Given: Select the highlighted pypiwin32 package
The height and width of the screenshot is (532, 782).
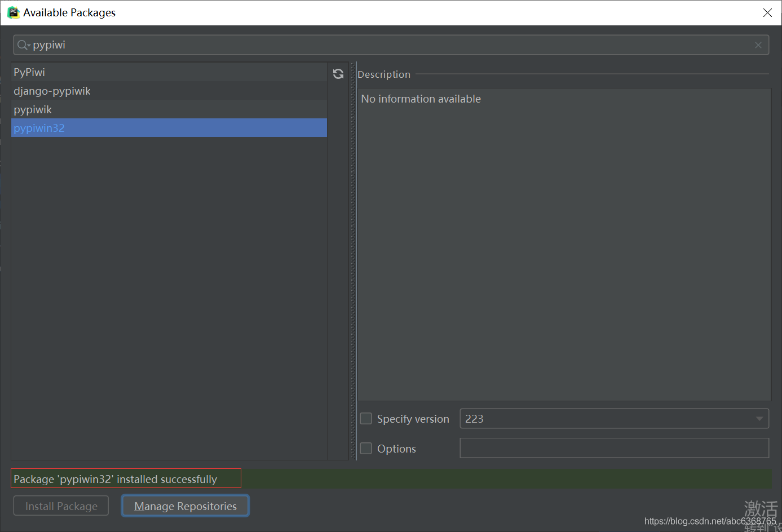Looking at the screenshot, I should tap(39, 128).
